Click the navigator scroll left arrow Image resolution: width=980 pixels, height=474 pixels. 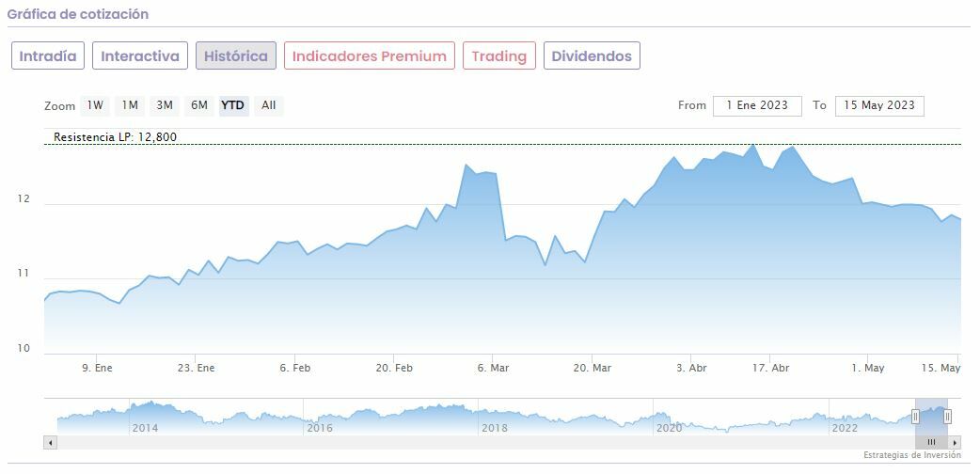point(51,442)
